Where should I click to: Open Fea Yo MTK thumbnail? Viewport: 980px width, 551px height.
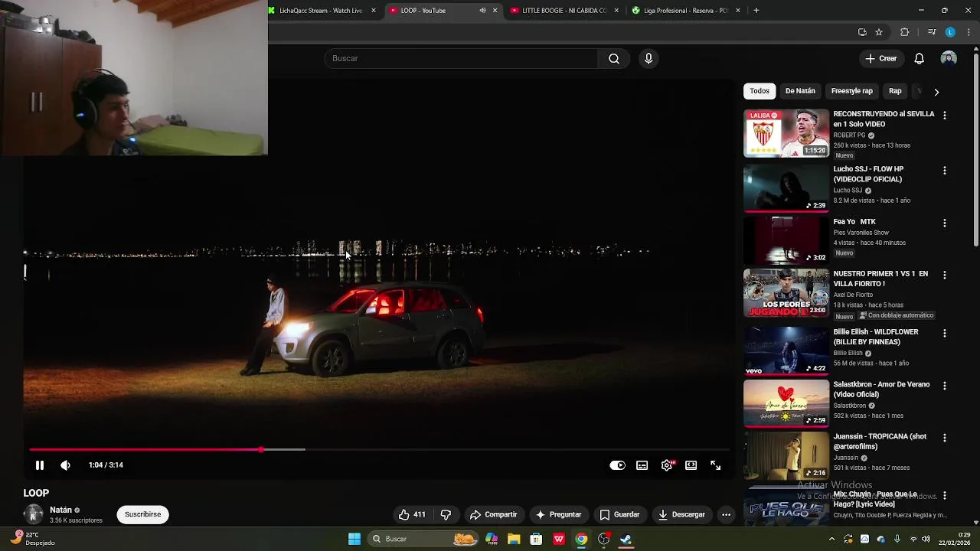[x=786, y=240]
